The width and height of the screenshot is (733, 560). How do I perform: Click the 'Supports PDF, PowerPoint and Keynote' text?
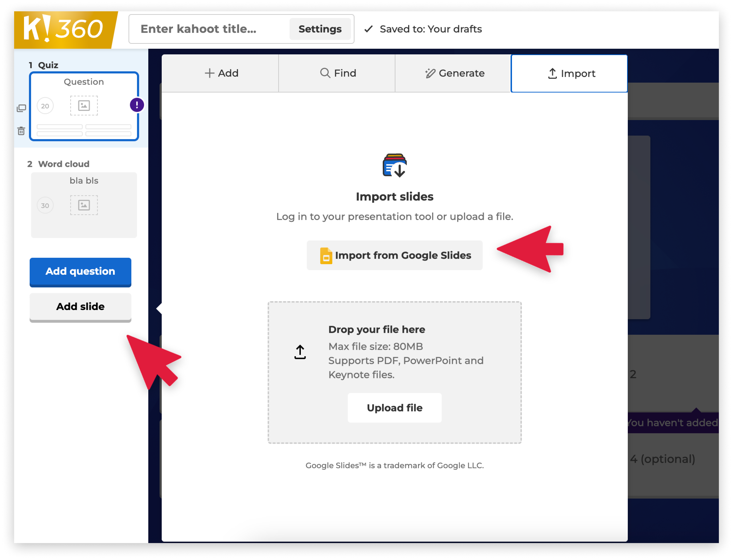pyautogui.click(x=406, y=368)
